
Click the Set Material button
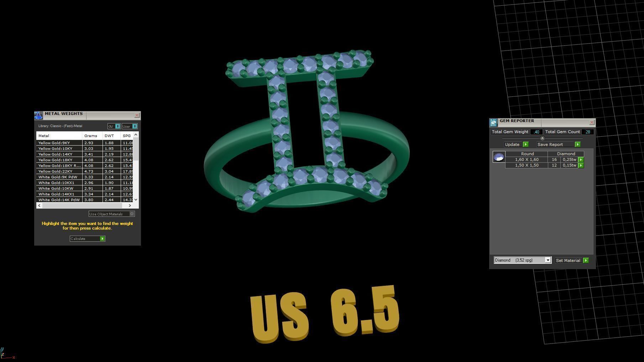point(568,261)
